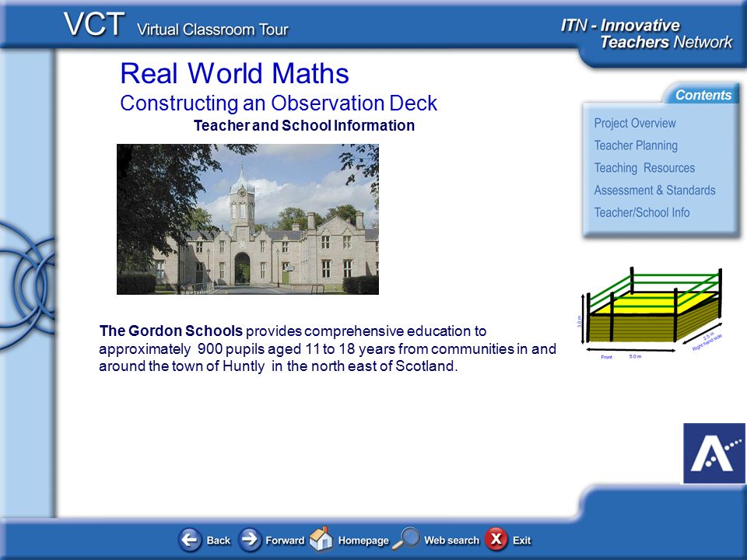This screenshot has height=560, width=747.
Task: Click the Homepage house icon
Action: (321, 538)
